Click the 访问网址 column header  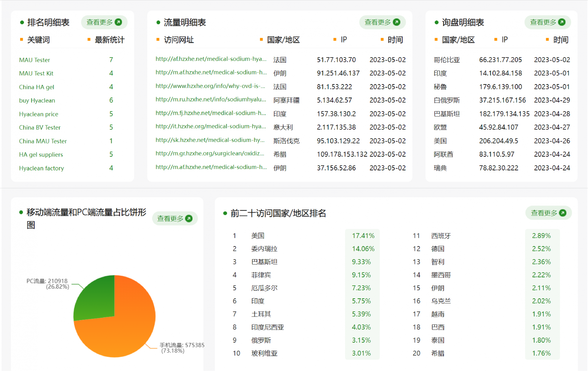pyautogui.click(x=179, y=40)
